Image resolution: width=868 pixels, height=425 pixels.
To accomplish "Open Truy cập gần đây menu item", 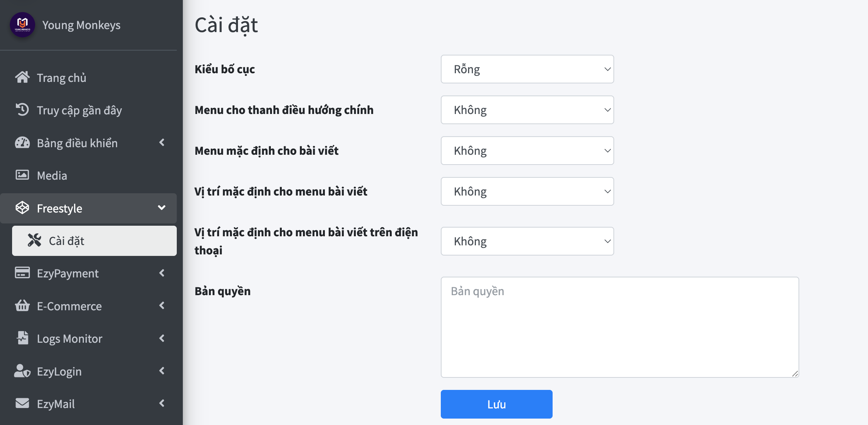I will (88, 110).
